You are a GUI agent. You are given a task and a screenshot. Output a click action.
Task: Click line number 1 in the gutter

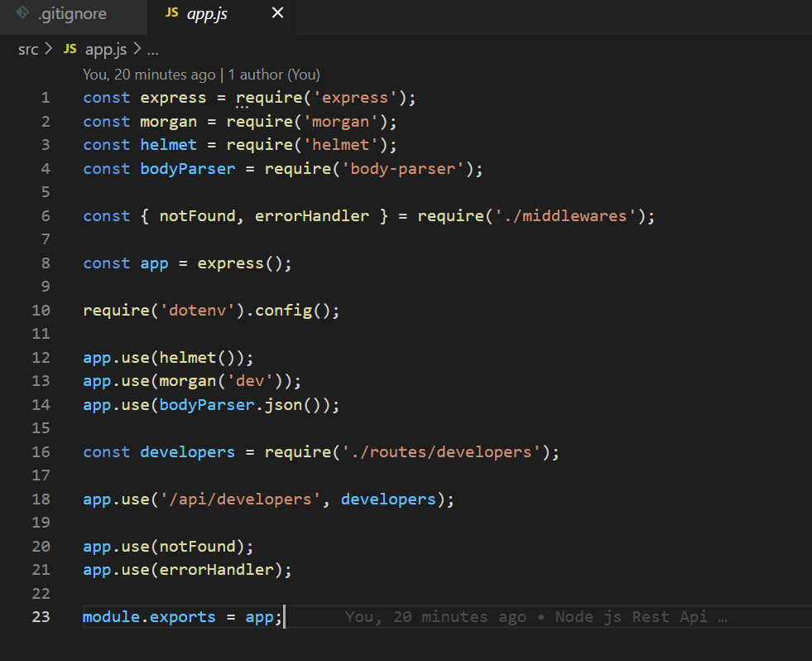pyautogui.click(x=46, y=98)
